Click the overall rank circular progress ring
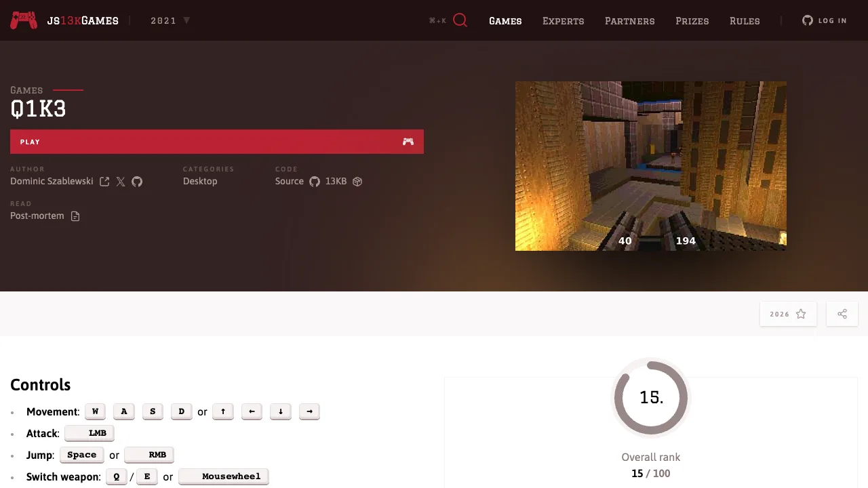 click(x=651, y=398)
